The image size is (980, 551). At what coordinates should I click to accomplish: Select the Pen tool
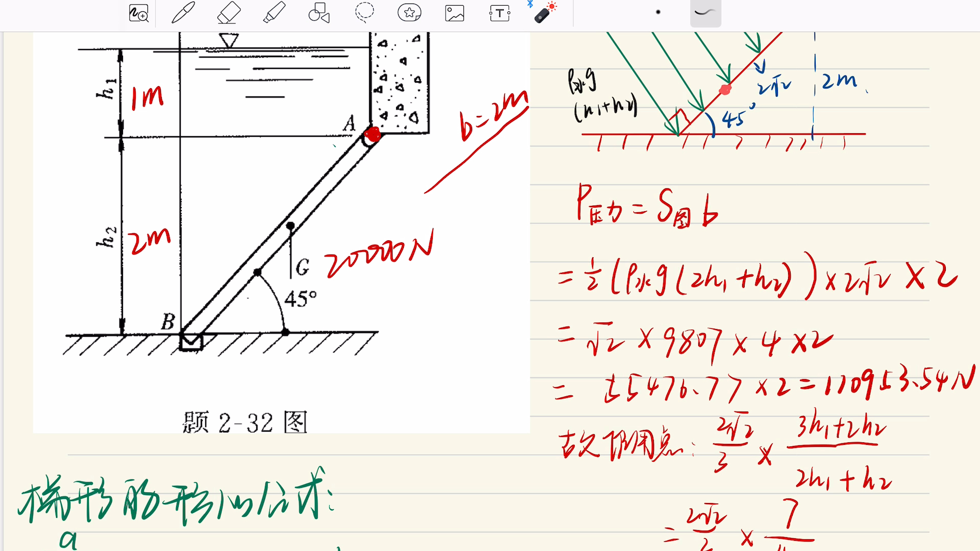[183, 13]
